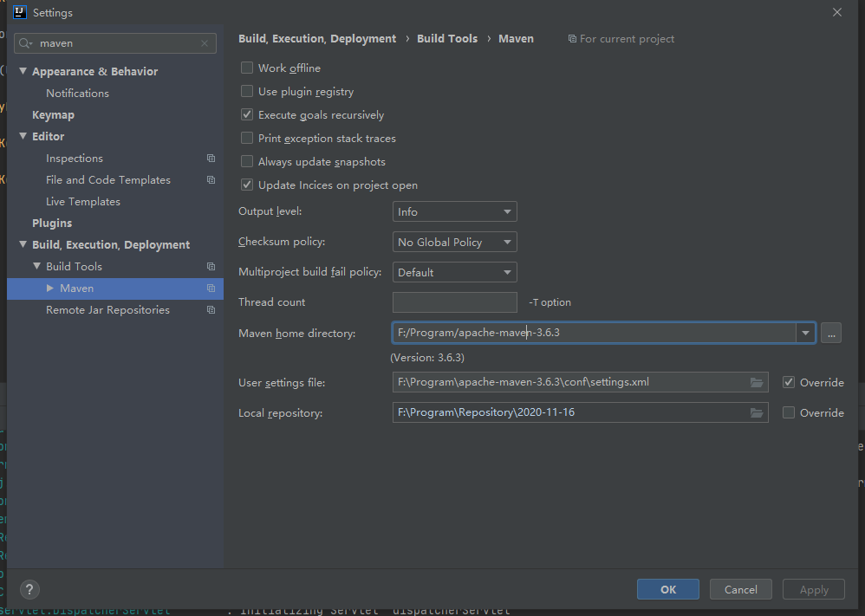The height and width of the screenshot is (616, 865).
Task: Open Plugins settings section
Action: tap(52, 224)
